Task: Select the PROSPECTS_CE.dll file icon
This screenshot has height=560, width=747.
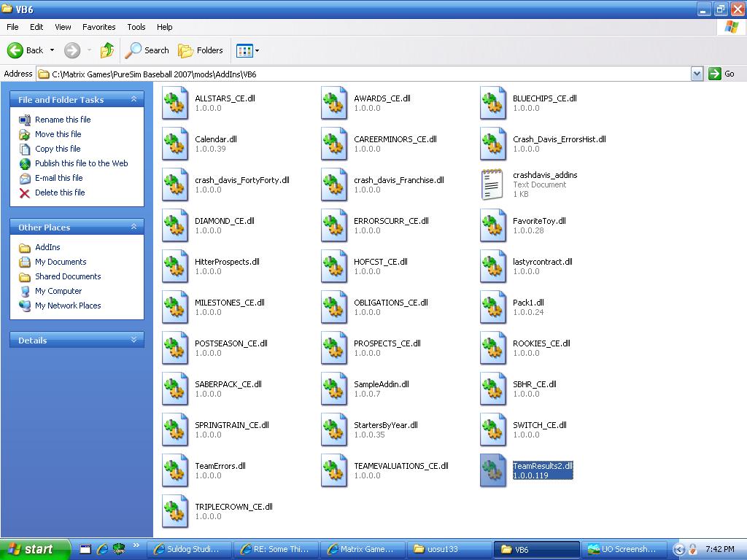Action: coord(334,349)
